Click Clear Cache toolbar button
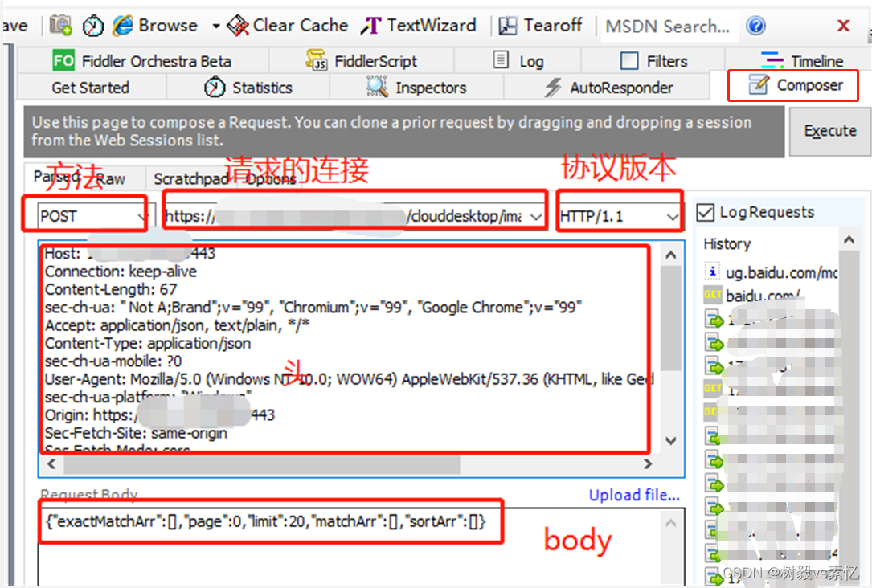The image size is (872, 588). 288,26
